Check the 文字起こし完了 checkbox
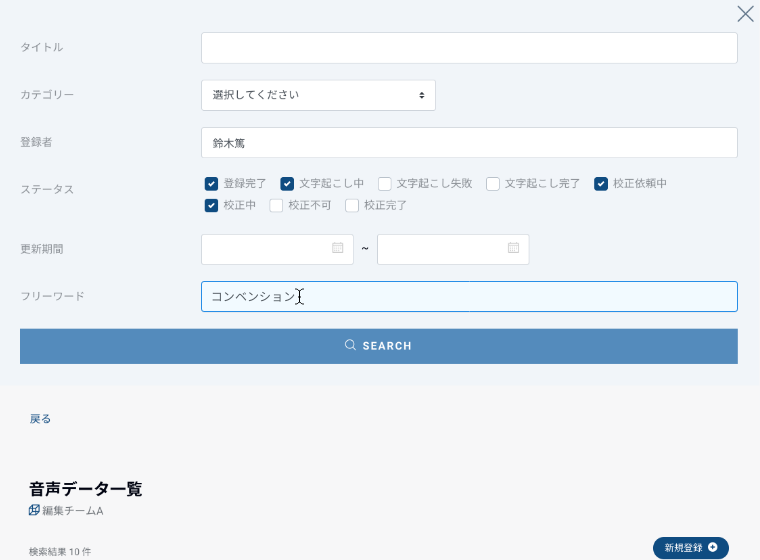Screen dimensions: 760x560 493,184
